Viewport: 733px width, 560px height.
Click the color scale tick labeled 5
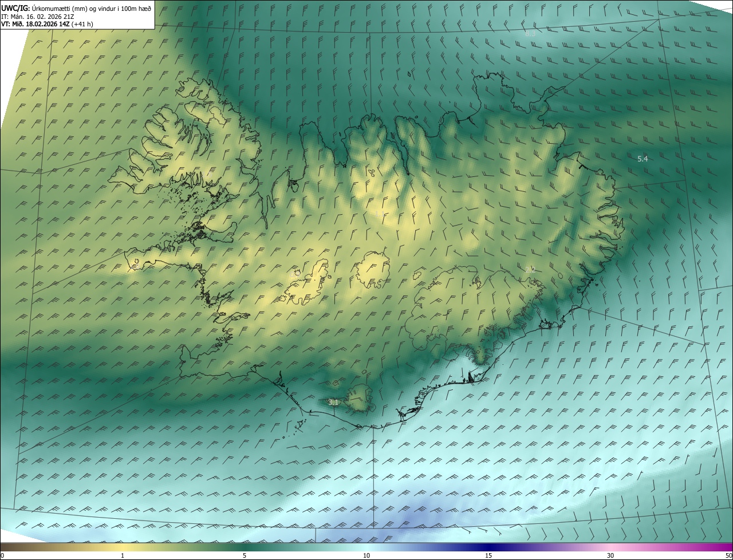tap(245, 556)
